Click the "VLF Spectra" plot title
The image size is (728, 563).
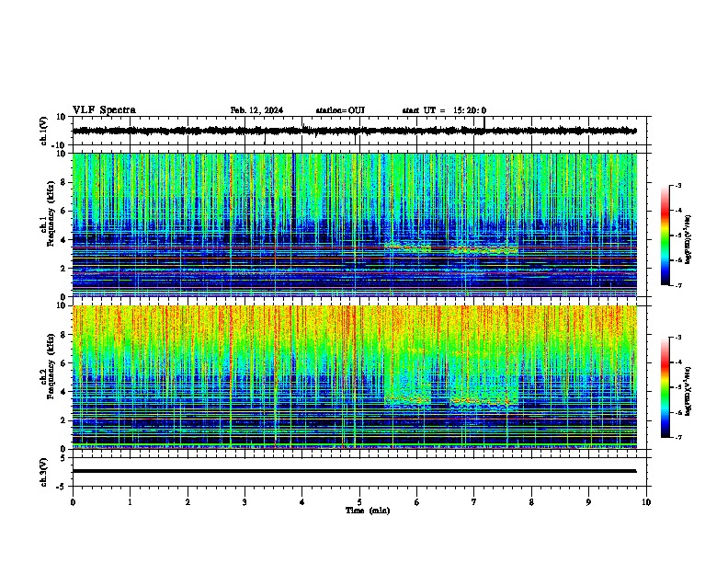point(104,110)
